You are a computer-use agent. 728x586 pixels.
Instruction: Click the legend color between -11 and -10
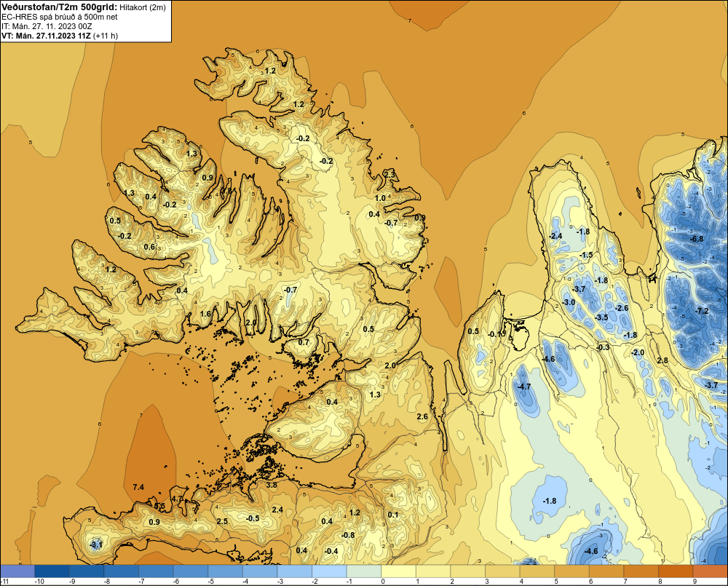pyautogui.click(x=17, y=571)
